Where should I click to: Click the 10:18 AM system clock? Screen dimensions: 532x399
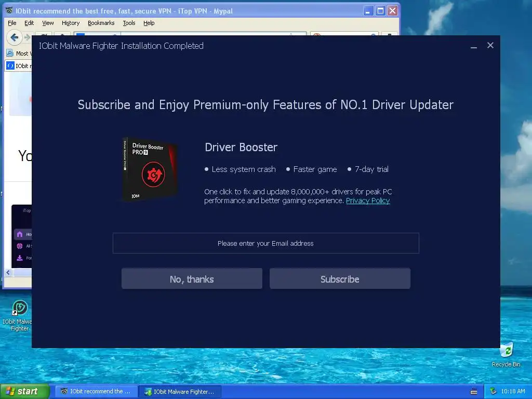[513, 391]
